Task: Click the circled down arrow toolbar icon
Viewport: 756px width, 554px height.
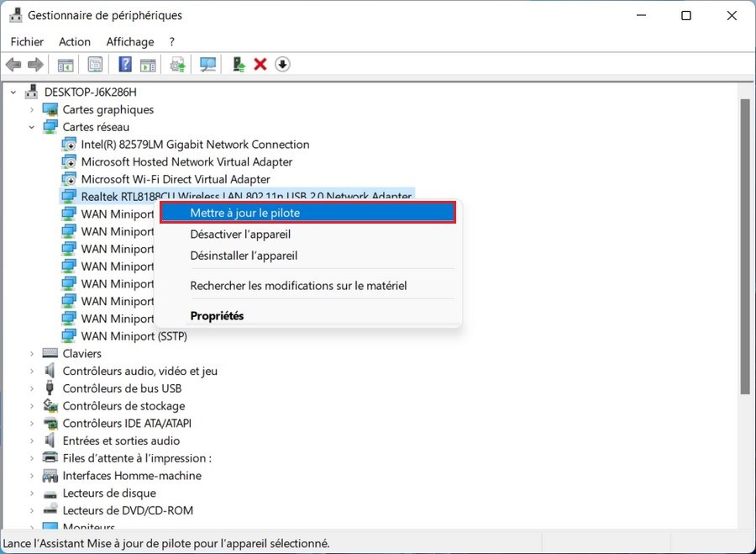Action: point(282,64)
